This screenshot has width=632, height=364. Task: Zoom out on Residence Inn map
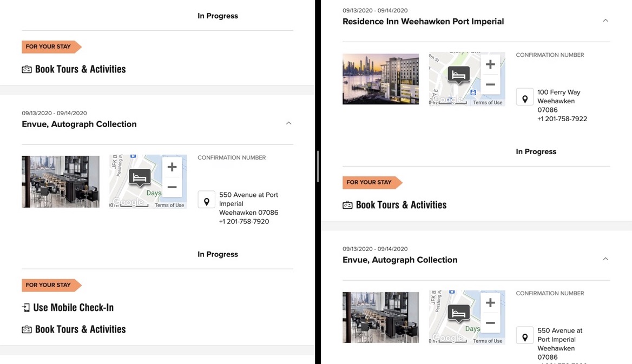tap(490, 84)
